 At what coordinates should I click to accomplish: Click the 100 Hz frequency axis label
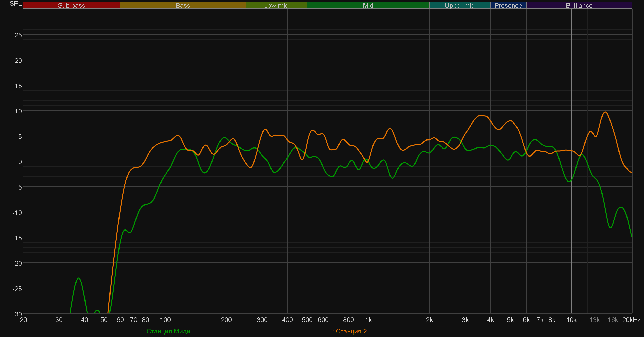[x=165, y=320]
